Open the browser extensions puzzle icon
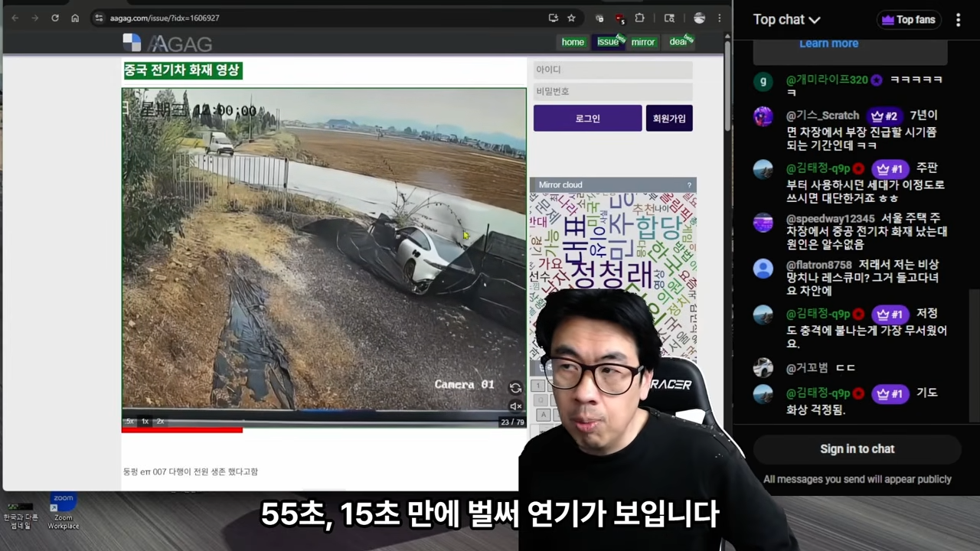Viewport: 980px width, 551px height. point(639,18)
